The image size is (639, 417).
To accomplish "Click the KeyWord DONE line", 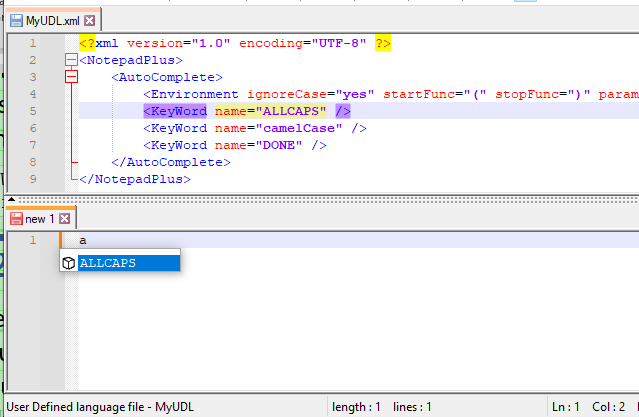I will point(235,145).
